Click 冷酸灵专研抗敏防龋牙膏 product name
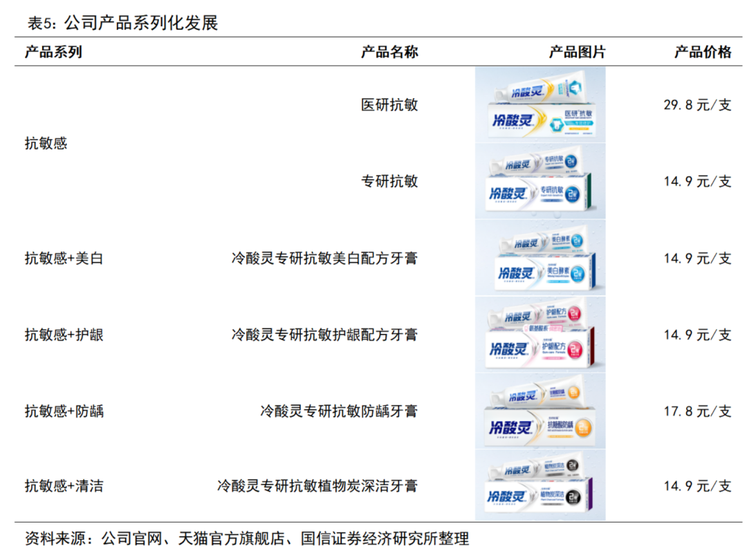The height and width of the screenshot is (560, 747). [339, 411]
